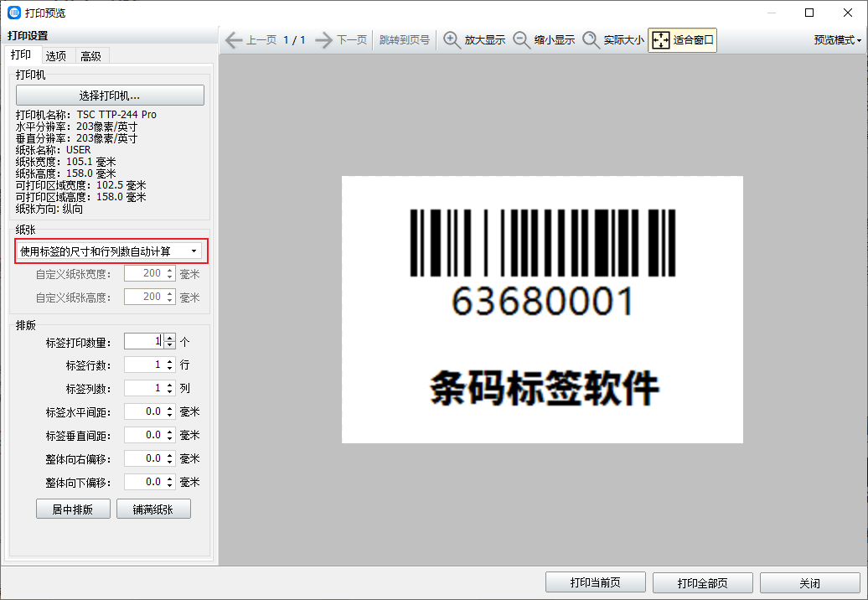This screenshot has height=600, width=868.
Task: Click the 打印当前页 button
Action: 595,582
